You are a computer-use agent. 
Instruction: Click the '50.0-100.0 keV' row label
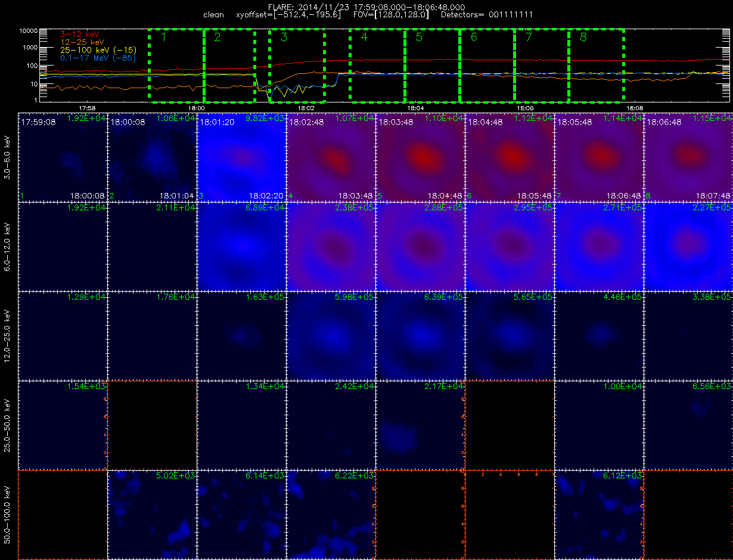pos(7,514)
